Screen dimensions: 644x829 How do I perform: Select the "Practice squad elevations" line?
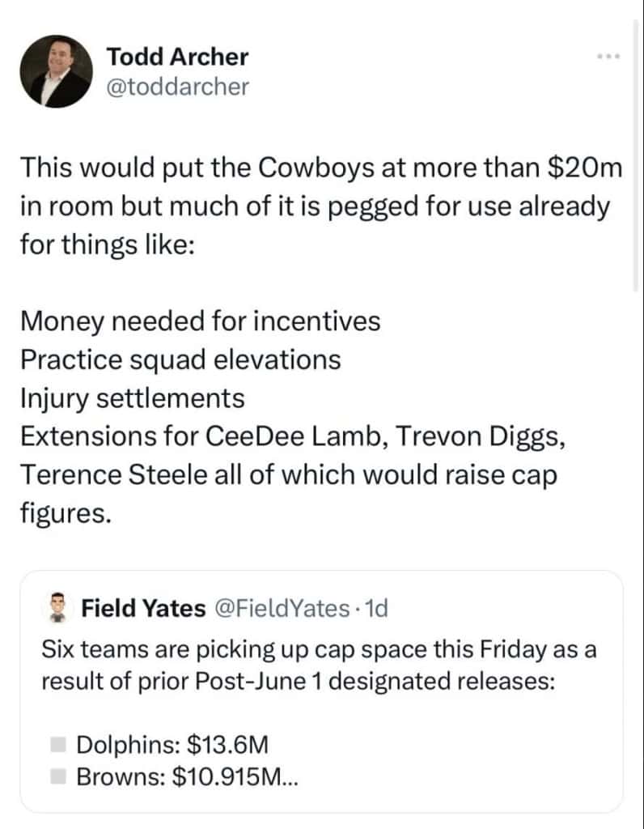click(x=180, y=359)
